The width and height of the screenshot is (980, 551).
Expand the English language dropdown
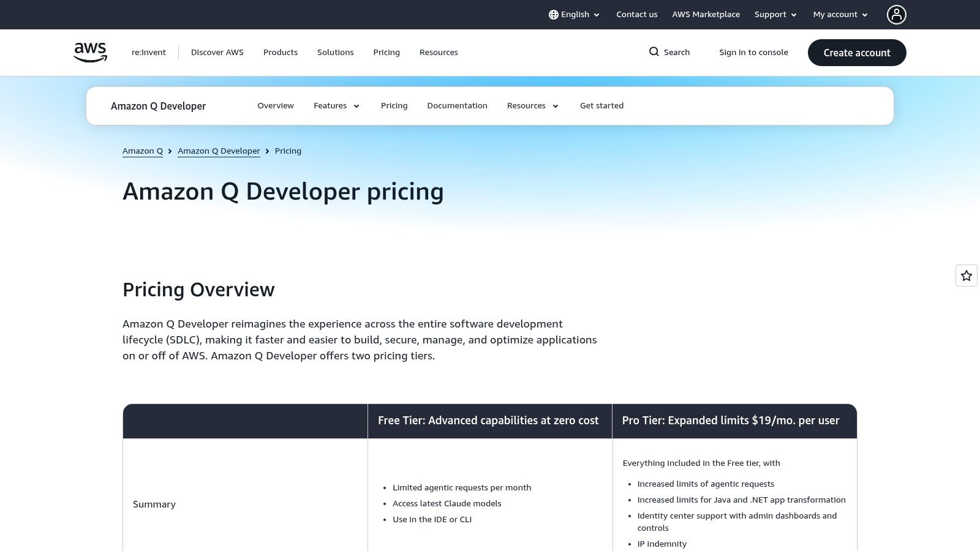pos(575,15)
